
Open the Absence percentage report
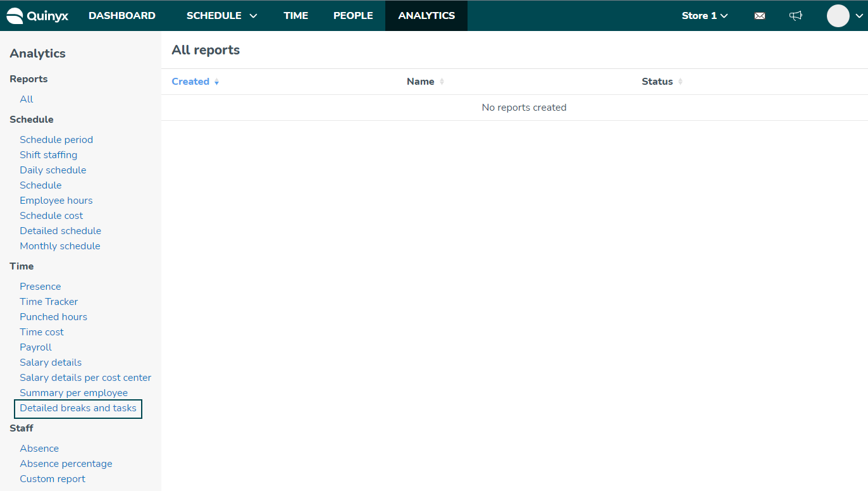[x=66, y=464]
